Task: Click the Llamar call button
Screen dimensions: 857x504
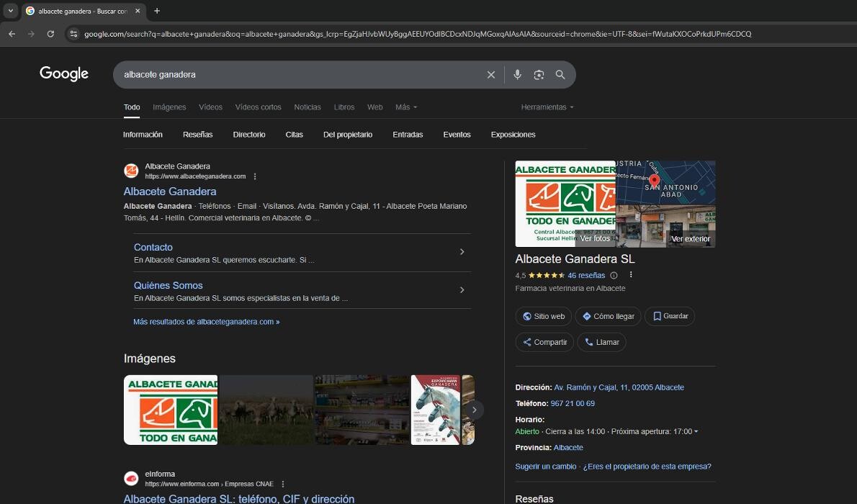Action: pos(601,342)
